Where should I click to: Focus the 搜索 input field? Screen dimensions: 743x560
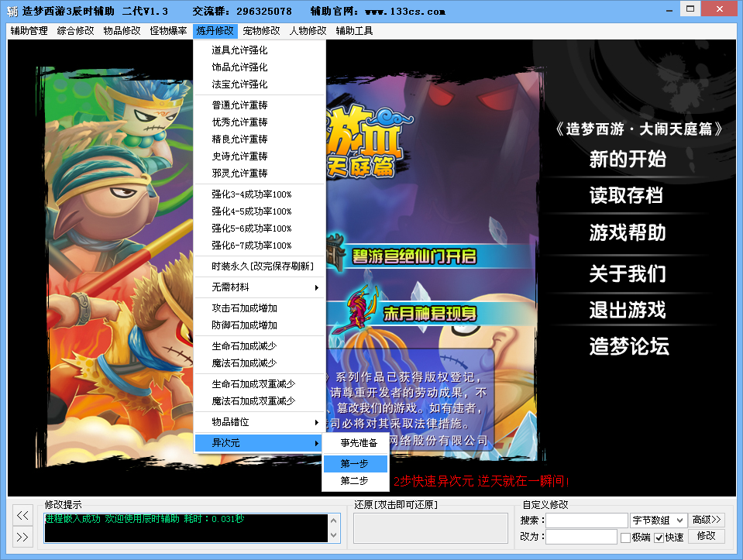586,520
